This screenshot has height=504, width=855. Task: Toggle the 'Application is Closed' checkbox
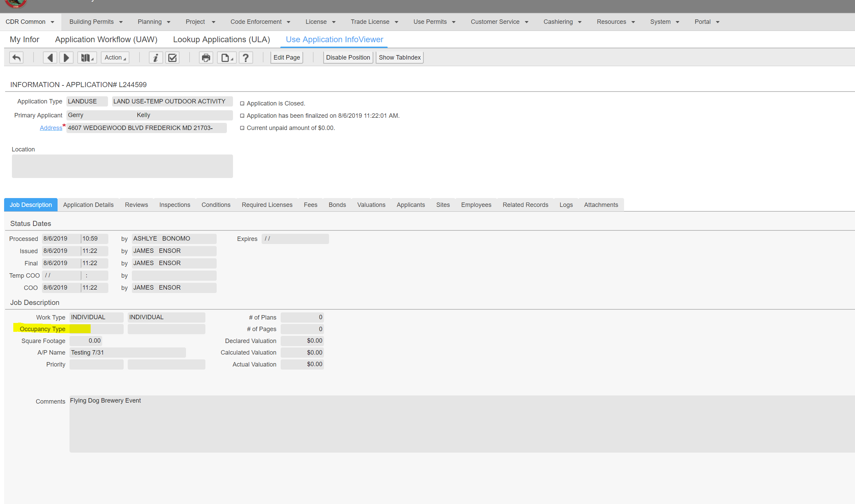(x=242, y=103)
